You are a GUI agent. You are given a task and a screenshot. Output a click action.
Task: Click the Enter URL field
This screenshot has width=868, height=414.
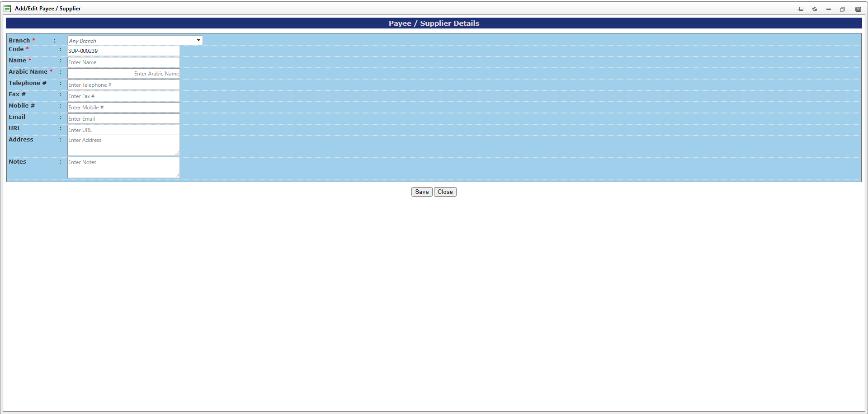[x=123, y=130]
